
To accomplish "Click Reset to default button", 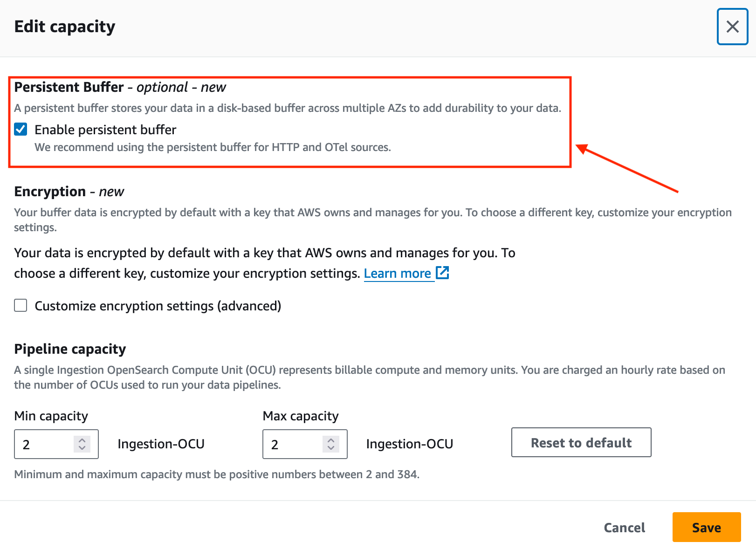I will (581, 442).
